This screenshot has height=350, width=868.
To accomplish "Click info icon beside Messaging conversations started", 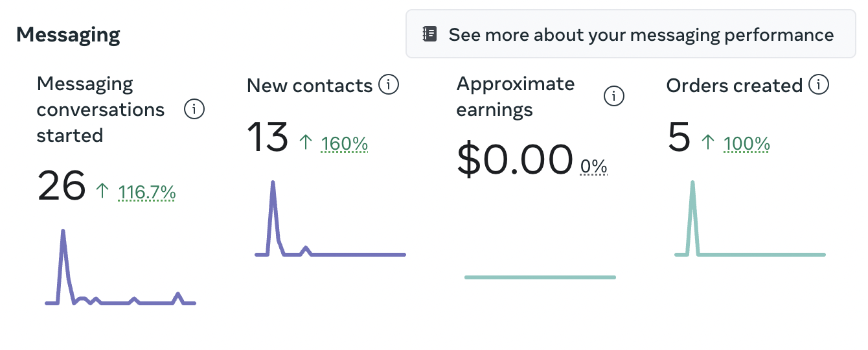I will coord(194,110).
